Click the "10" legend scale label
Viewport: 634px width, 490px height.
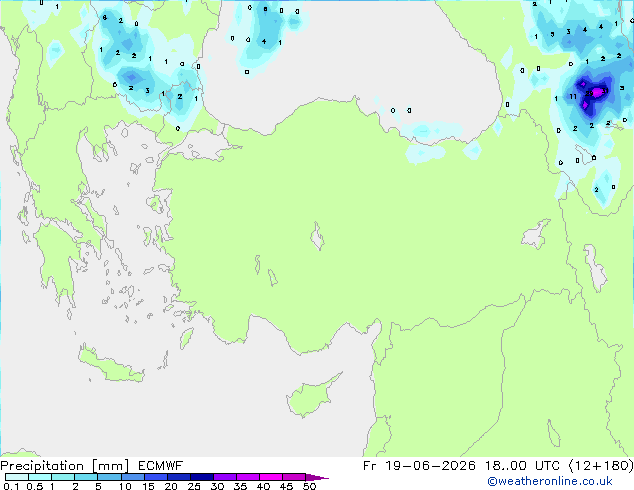(x=125, y=486)
